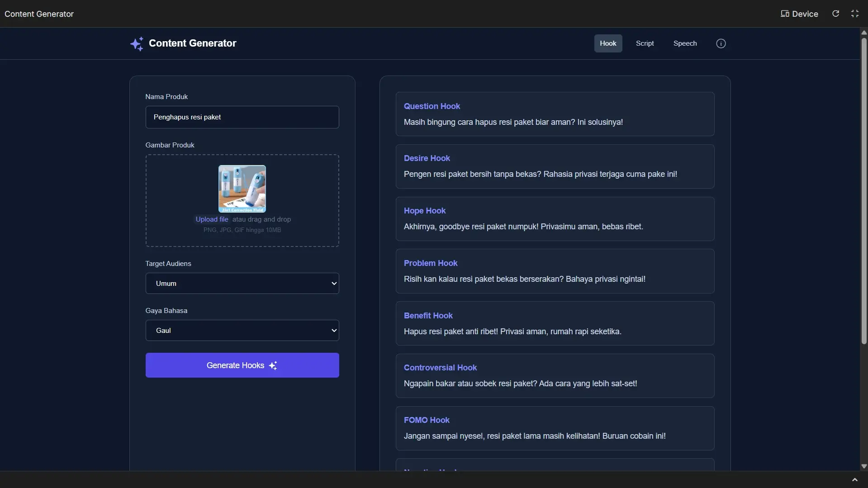Click the window title Content Generator

tap(39, 14)
